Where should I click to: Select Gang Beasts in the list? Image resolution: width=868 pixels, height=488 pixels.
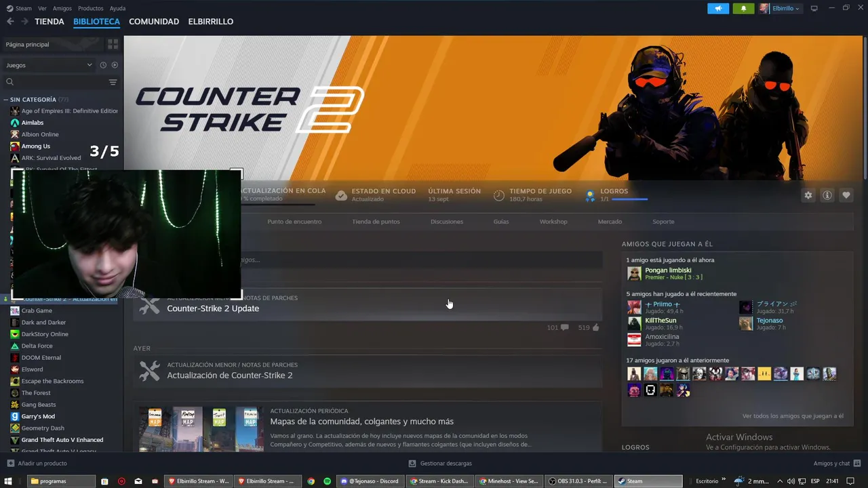(39, 405)
